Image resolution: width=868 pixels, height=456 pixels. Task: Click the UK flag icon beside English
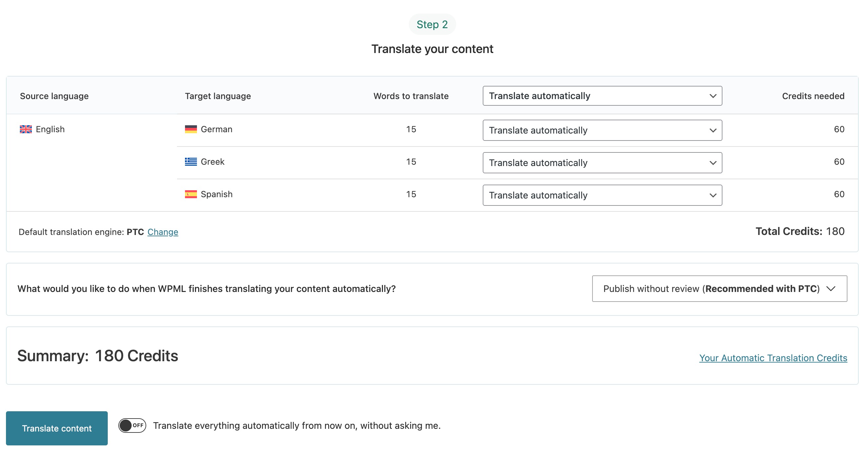26,129
